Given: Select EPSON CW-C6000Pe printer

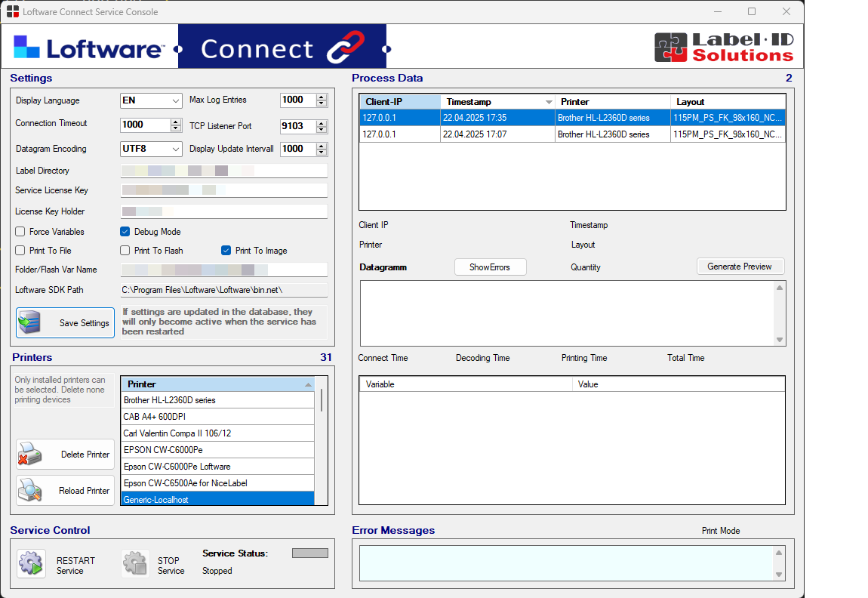Looking at the screenshot, I should coord(217,450).
